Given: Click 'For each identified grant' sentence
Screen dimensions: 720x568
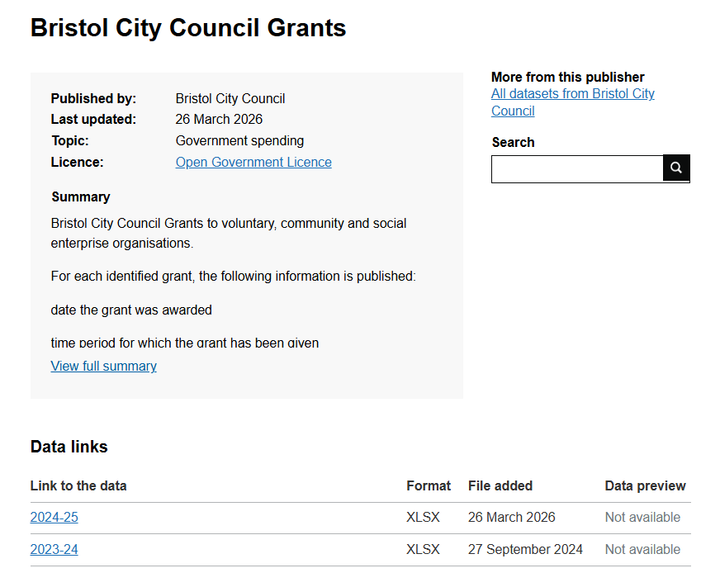Looking at the screenshot, I should 233,276.
